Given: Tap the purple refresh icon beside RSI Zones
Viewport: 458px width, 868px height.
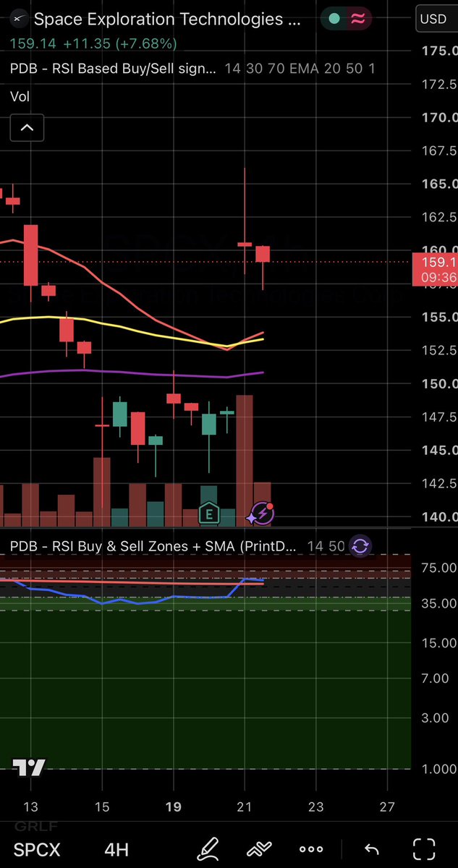Looking at the screenshot, I should pos(360,545).
